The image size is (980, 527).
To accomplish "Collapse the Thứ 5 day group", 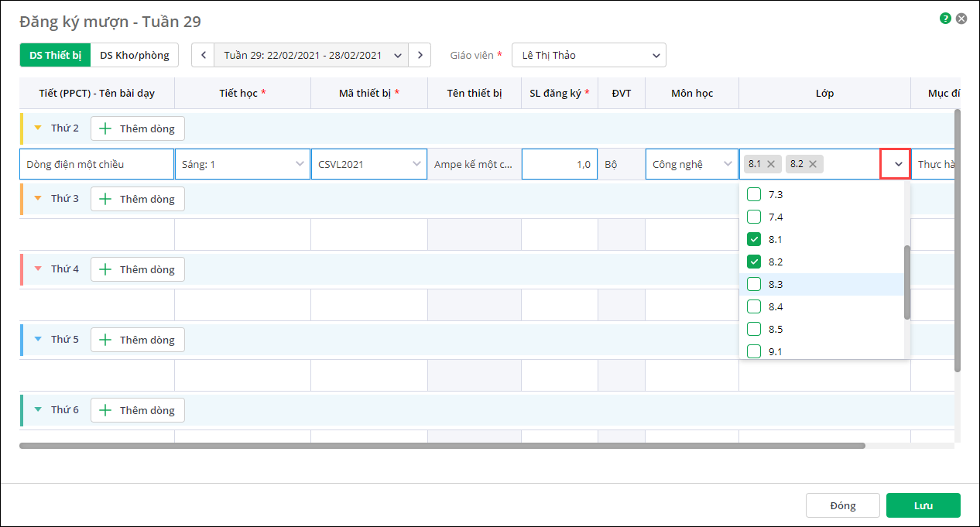I will pos(38,339).
